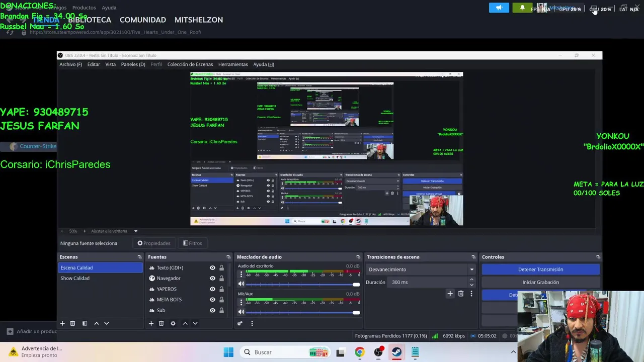Image resolution: width=644 pixels, height=362 pixels.
Task: Decrease transition duration with down arrow
Action: pyautogui.click(x=471, y=285)
